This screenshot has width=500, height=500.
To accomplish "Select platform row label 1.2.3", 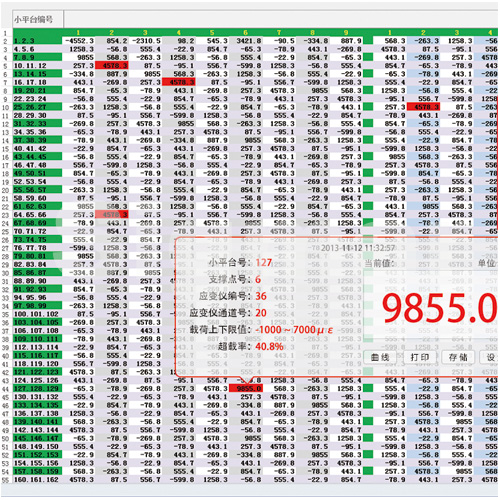I will [x=37, y=41].
